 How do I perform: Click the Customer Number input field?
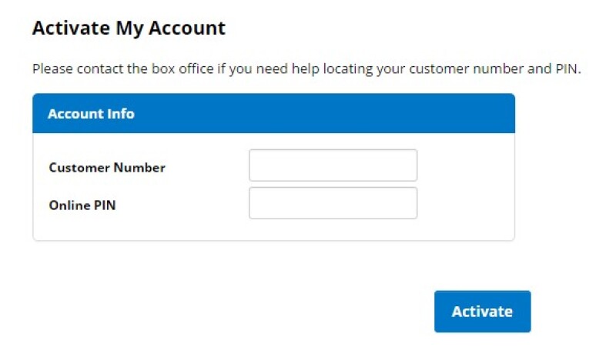tap(333, 165)
